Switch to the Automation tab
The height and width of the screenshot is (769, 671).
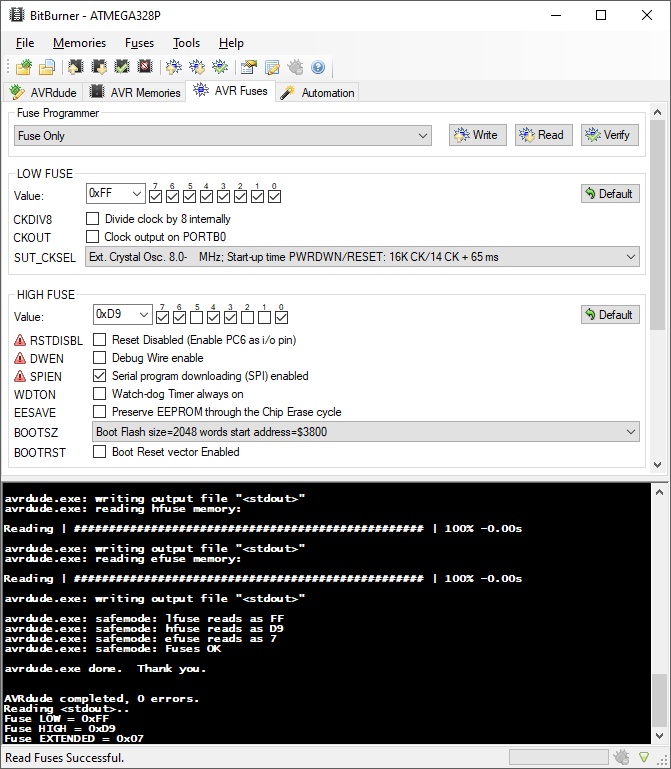point(317,92)
